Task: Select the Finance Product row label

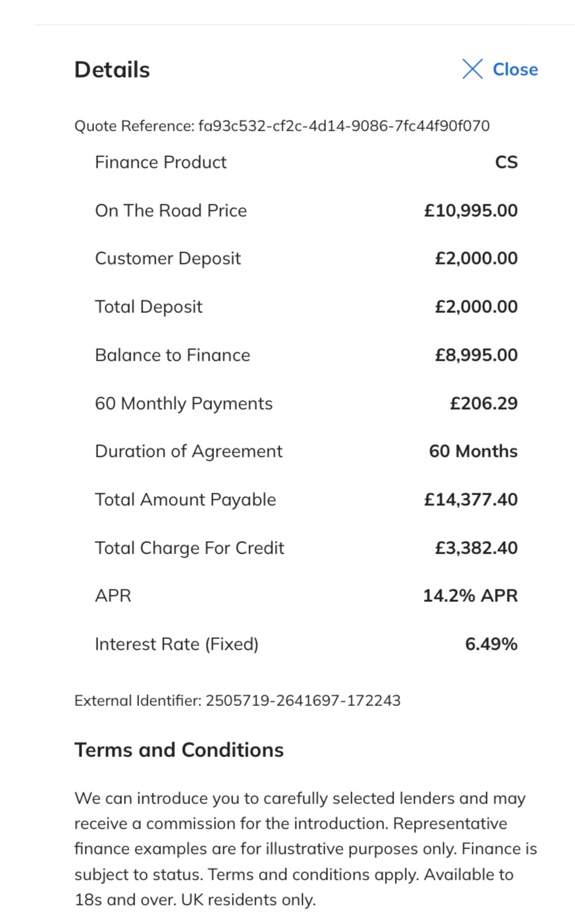Action: coord(160,162)
